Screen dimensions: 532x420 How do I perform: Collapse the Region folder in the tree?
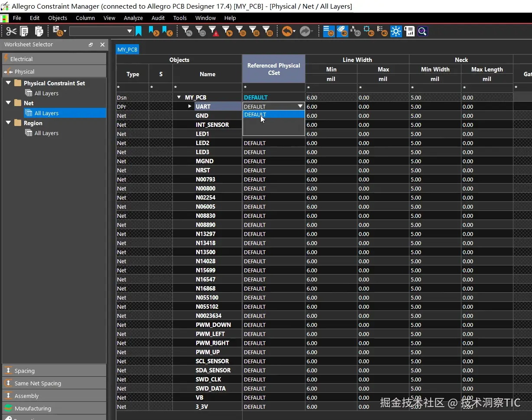point(8,123)
